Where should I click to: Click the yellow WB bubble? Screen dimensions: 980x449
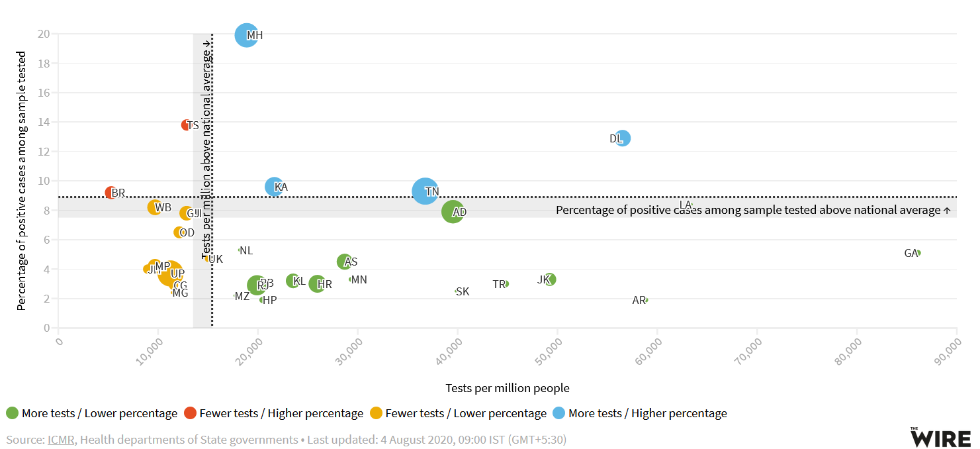(x=155, y=207)
